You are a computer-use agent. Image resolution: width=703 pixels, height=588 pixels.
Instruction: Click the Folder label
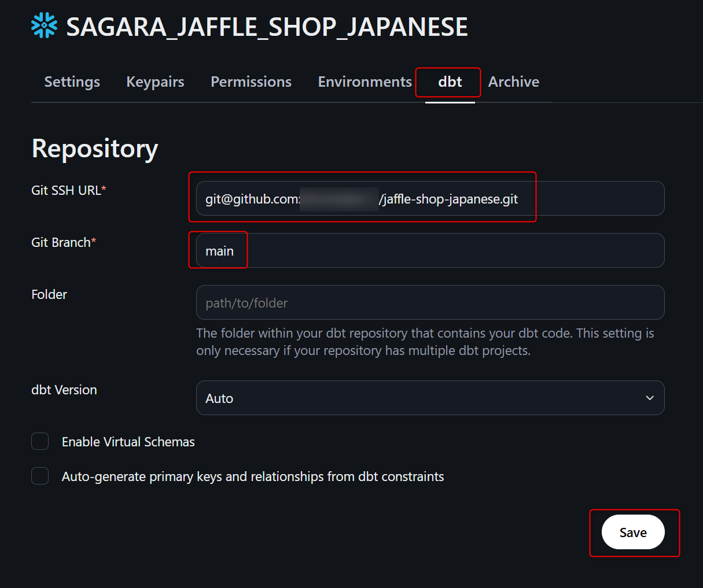tap(49, 294)
